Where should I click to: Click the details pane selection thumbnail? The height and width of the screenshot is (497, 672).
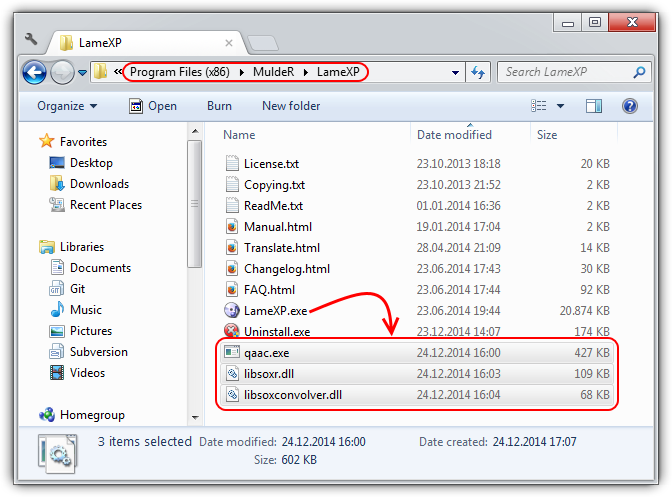click(58, 454)
